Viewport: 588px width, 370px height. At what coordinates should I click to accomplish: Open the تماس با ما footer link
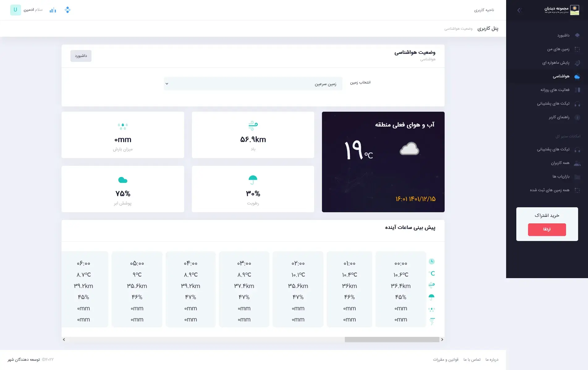coord(472,359)
